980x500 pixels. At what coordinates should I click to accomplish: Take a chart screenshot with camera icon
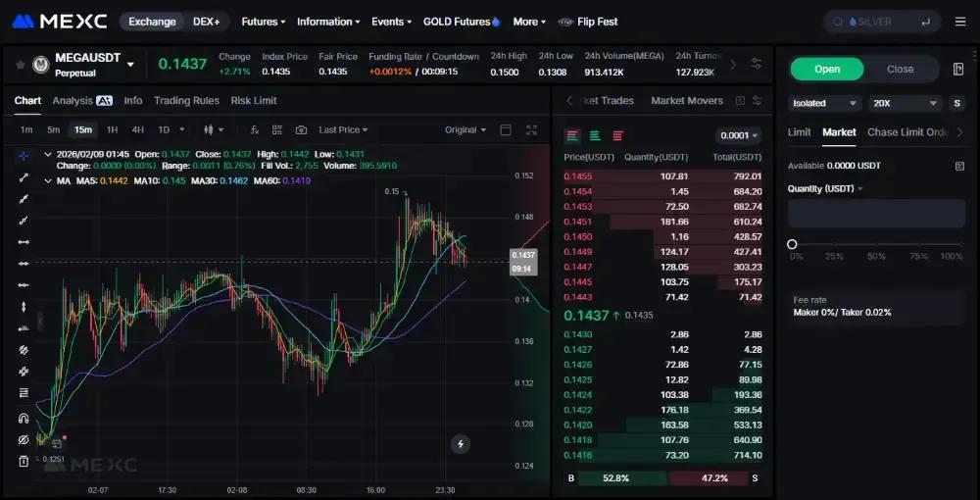click(301, 130)
